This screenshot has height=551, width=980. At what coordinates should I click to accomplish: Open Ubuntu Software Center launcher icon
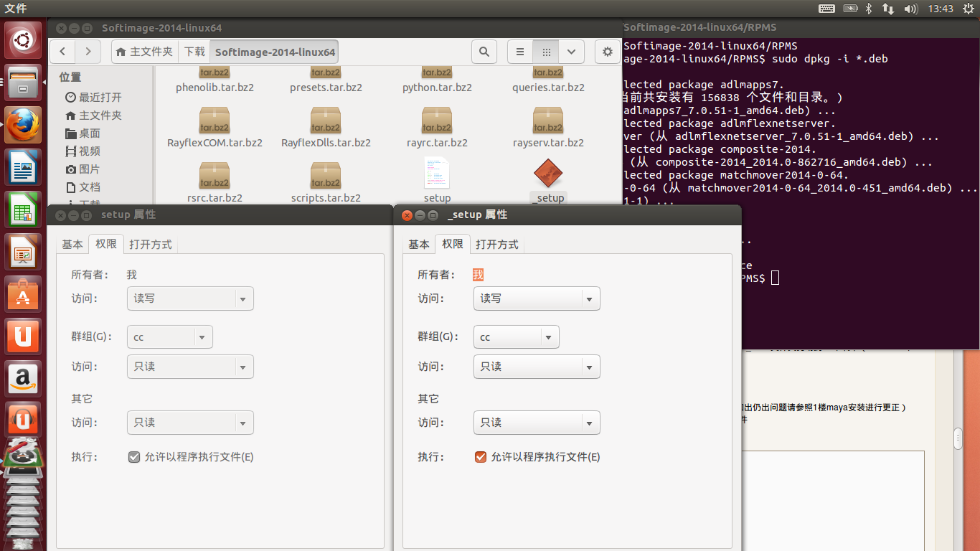[x=23, y=294]
